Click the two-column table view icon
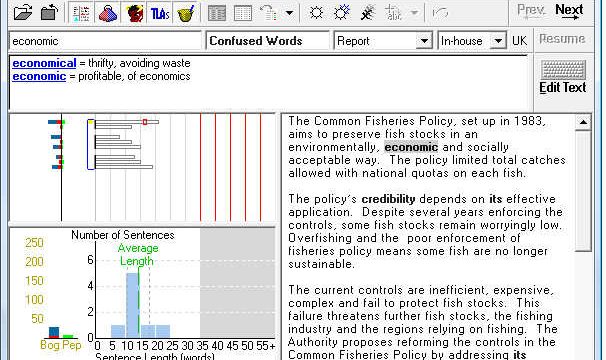 (217, 13)
